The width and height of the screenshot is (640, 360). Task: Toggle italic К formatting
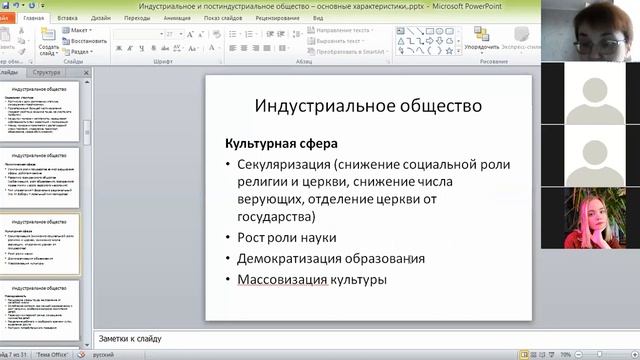click(x=130, y=49)
